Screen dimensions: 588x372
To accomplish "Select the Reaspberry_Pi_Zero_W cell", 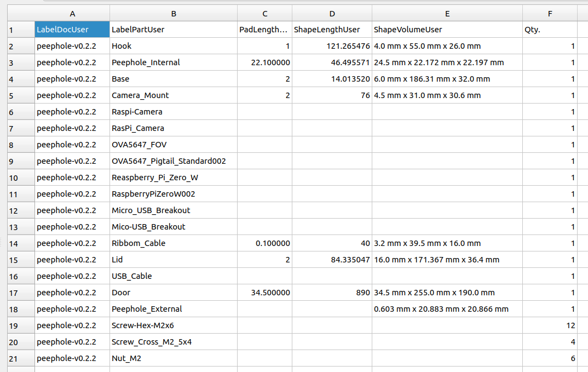I will [174, 178].
